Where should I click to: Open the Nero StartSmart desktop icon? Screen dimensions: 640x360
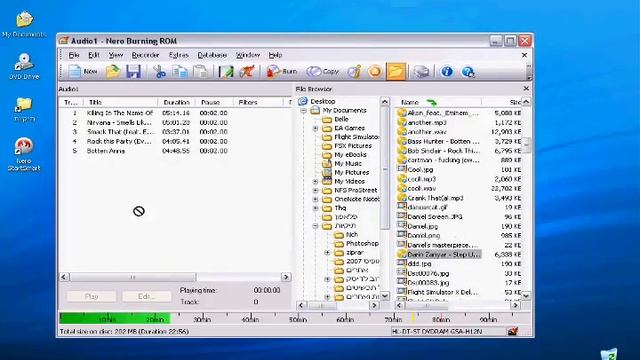pyautogui.click(x=24, y=154)
